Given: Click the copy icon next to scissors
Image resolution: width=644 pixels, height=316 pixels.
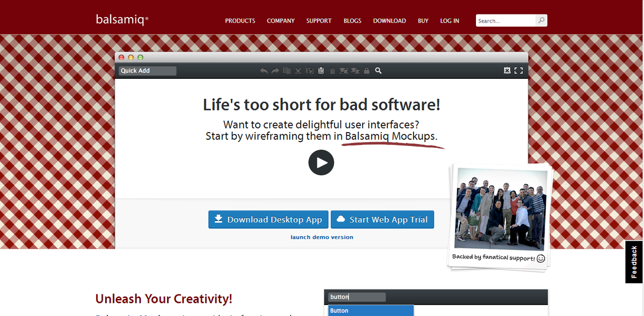Looking at the screenshot, I should 309,71.
